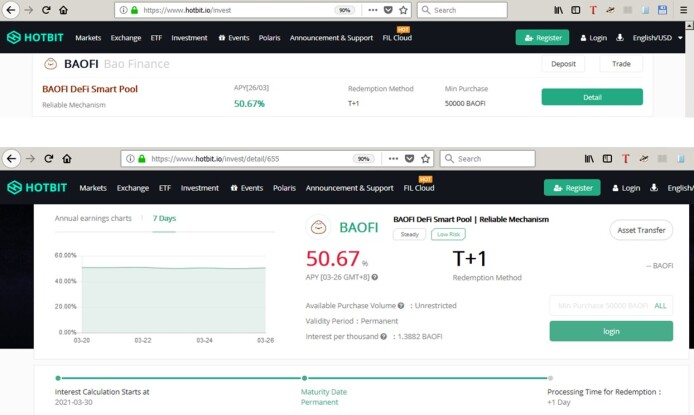Click Search box in bottom browser
This screenshot has height=415, width=694.
pyautogui.click(x=487, y=158)
